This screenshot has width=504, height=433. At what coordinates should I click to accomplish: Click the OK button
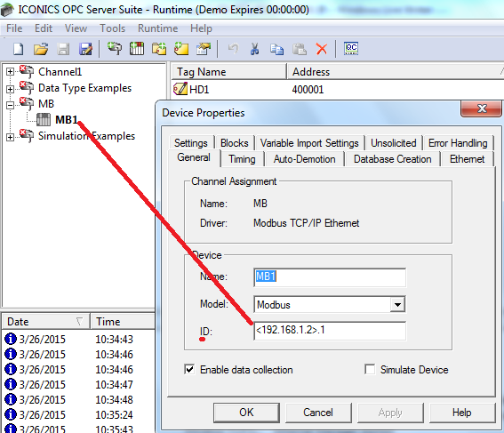tap(246, 413)
